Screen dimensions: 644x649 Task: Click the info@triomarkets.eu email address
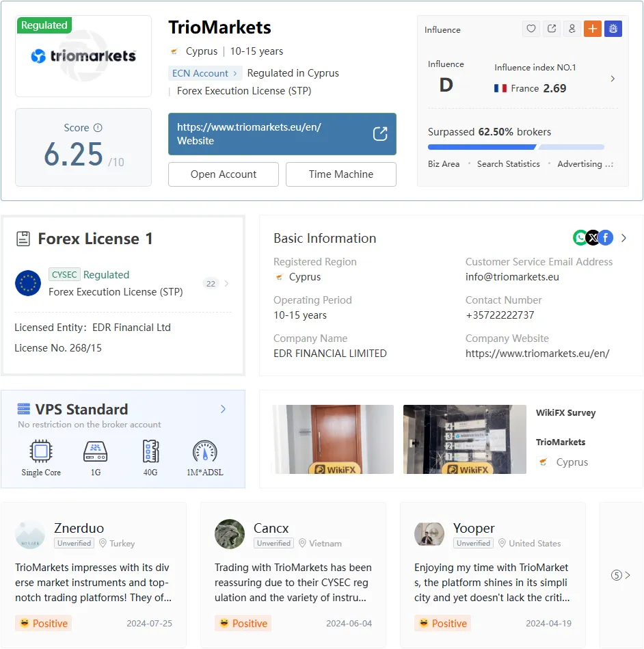coord(512,277)
